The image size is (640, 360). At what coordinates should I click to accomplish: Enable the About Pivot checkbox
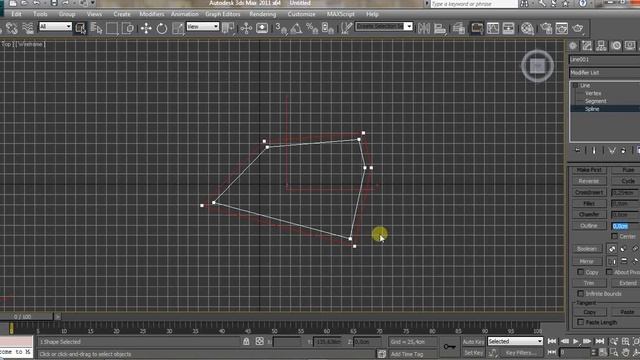point(609,272)
